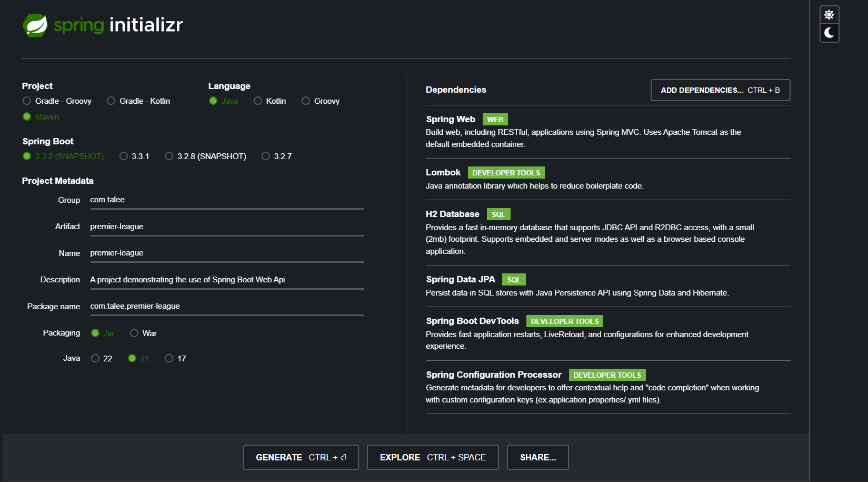The height and width of the screenshot is (482, 868).
Task: Click Spring Configuration Processor's DEVELOPER TOOLS tag
Action: [607, 375]
